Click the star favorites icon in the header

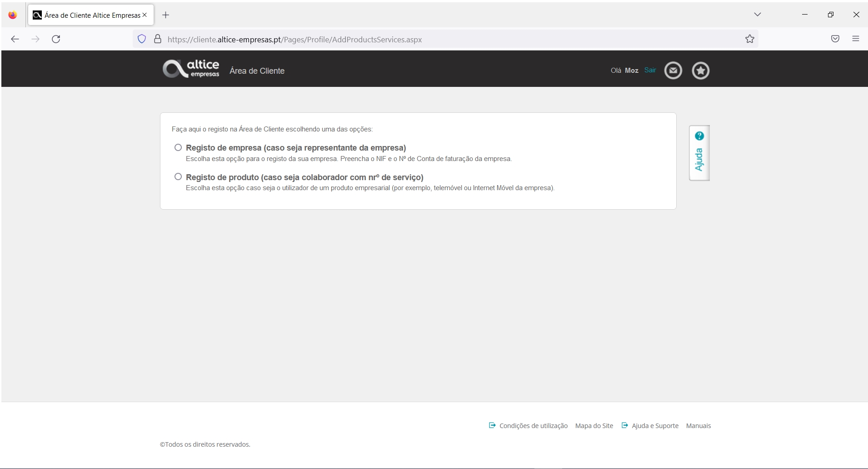[x=700, y=71]
